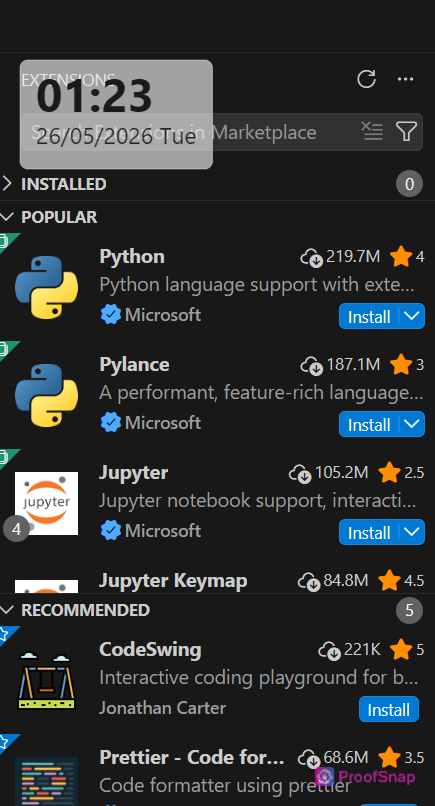The image size is (435, 806).
Task: Click Pylance's orange rating star
Action: point(401,364)
